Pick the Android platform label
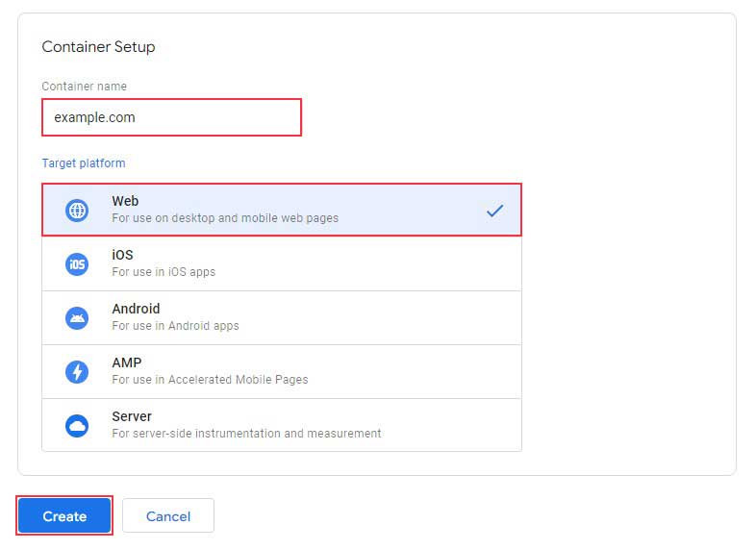 (136, 310)
